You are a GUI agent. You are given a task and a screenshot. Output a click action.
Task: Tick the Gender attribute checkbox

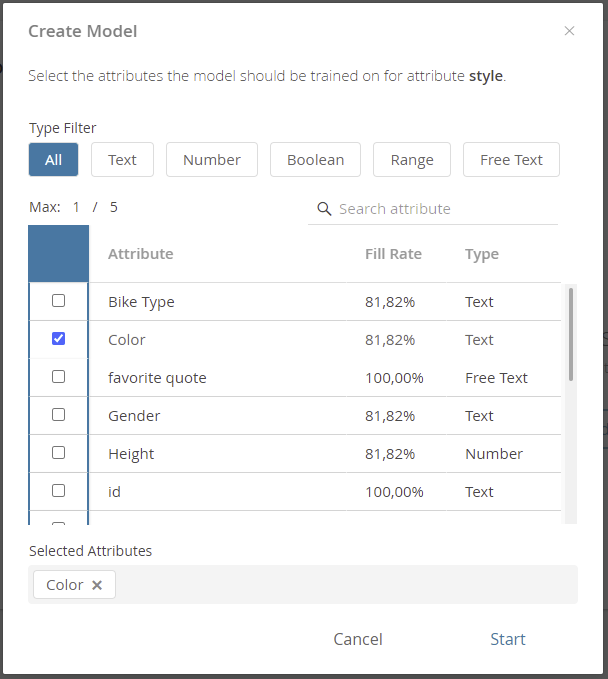[x=58, y=415]
